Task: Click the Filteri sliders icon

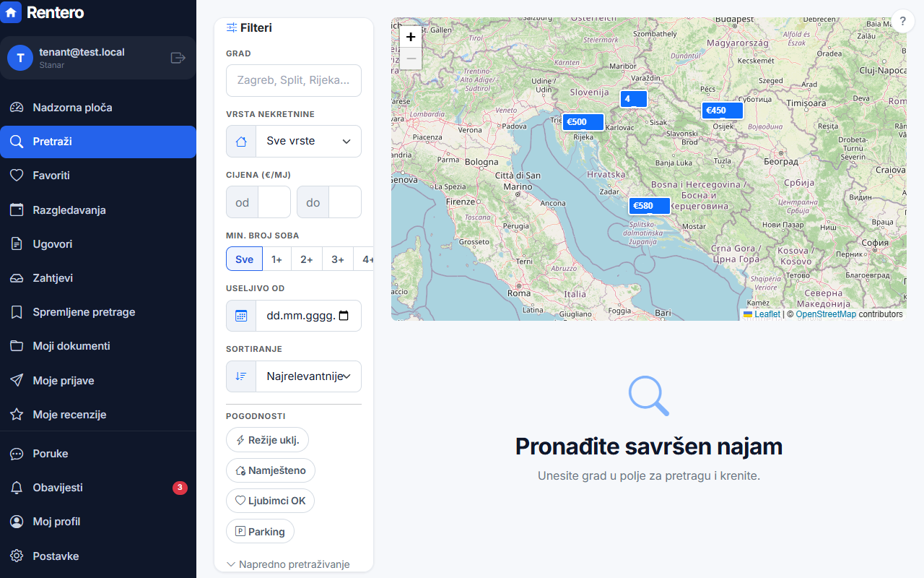Action: pyautogui.click(x=232, y=27)
